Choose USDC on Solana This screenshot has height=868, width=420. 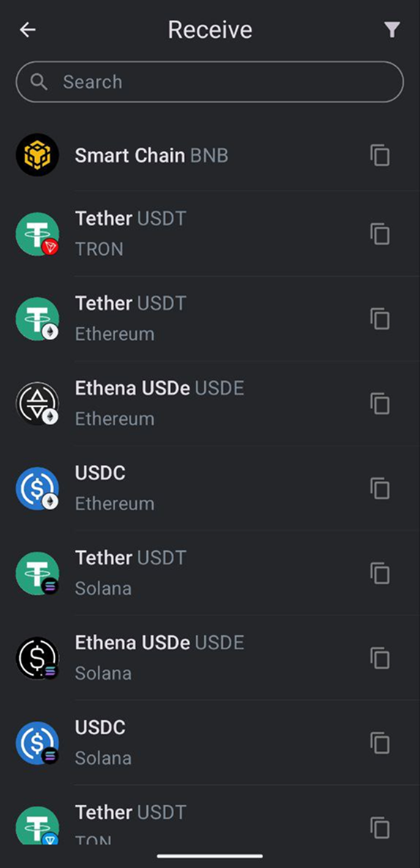[x=210, y=743]
